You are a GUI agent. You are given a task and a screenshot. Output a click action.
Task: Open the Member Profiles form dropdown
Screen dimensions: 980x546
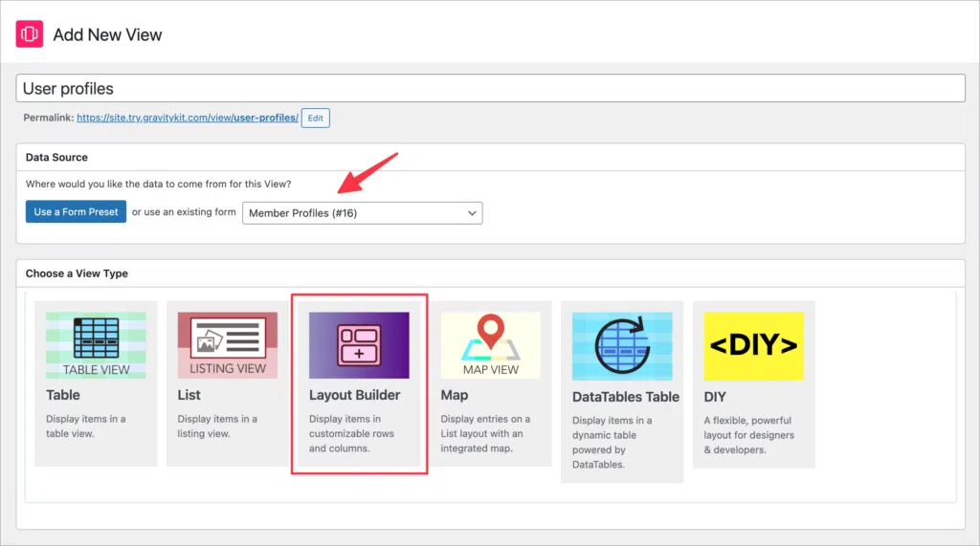(x=363, y=213)
